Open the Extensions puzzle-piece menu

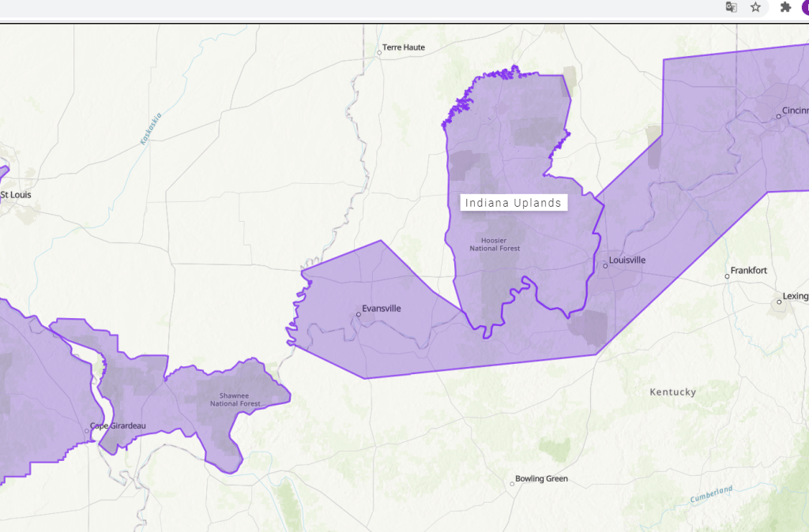point(785,7)
